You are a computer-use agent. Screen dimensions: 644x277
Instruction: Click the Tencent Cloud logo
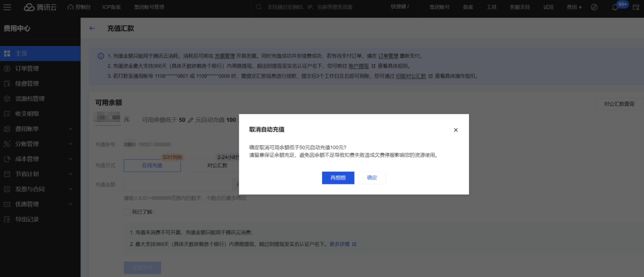tap(40, 7)
